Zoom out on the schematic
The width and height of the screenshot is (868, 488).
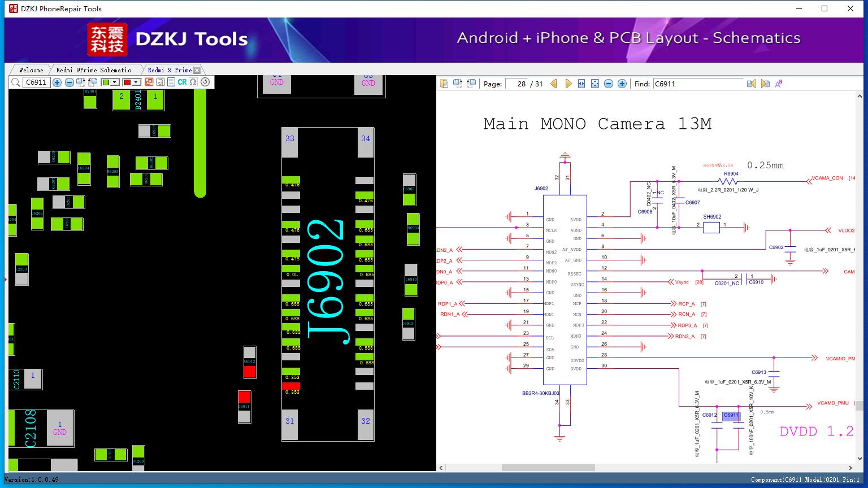click(609, 84)
